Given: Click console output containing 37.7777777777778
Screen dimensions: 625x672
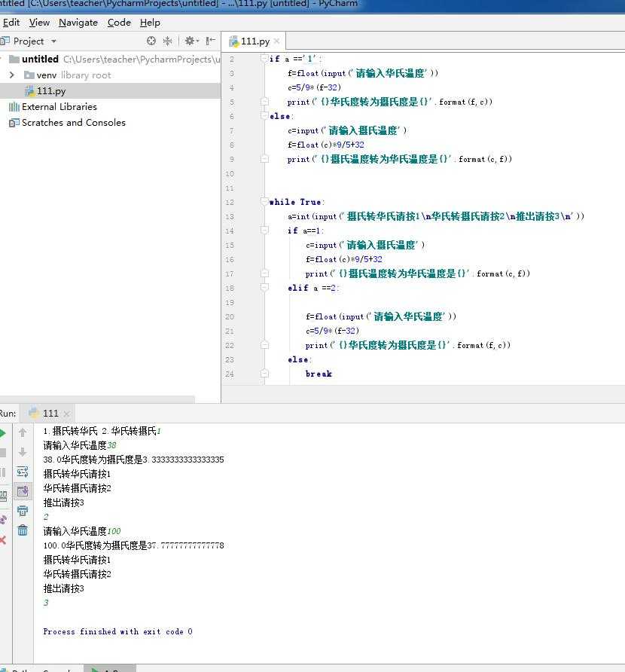Looking at the screenshot, I should tap(133, 545).
